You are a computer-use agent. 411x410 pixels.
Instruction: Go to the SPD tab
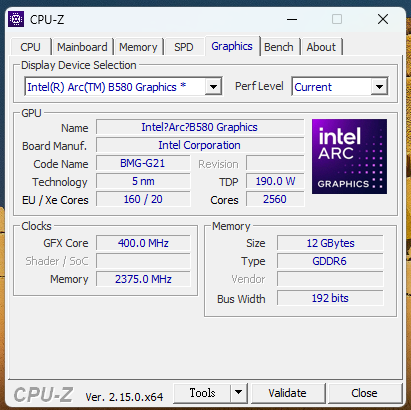click(x=184, y=47)
